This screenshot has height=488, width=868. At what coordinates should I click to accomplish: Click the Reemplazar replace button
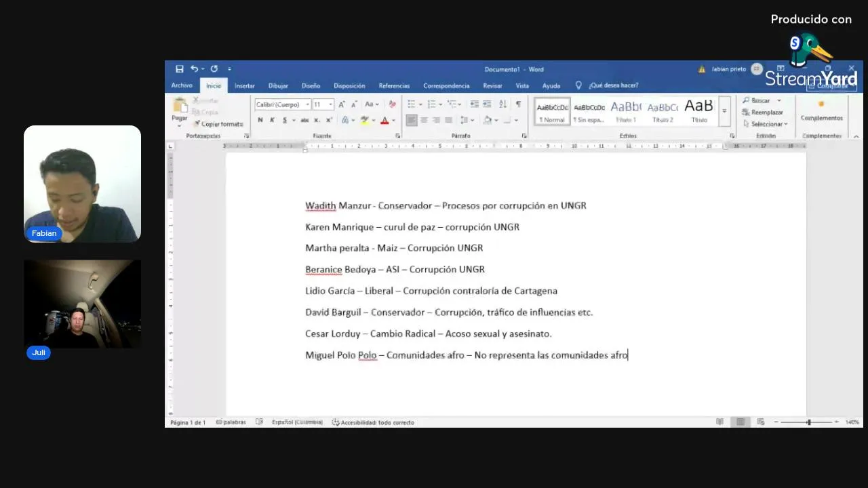click(x=763, y=113)
